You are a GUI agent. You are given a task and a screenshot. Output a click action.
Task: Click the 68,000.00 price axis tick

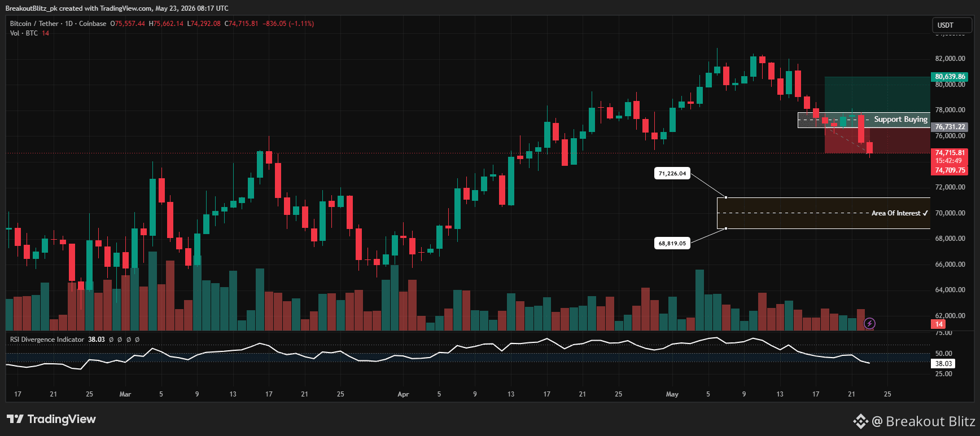tap(950, 239)
